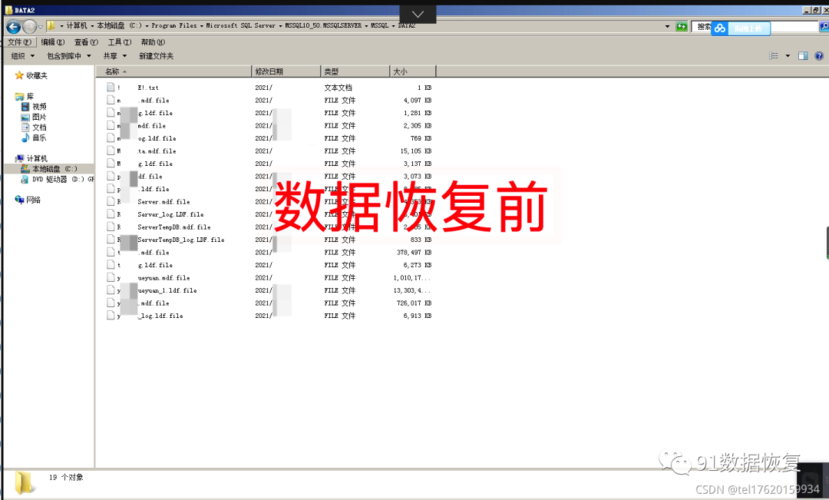Viewport: 829px width, 500px height.
Task: Select the .txt text document file
Action: [x=269, y=88]
